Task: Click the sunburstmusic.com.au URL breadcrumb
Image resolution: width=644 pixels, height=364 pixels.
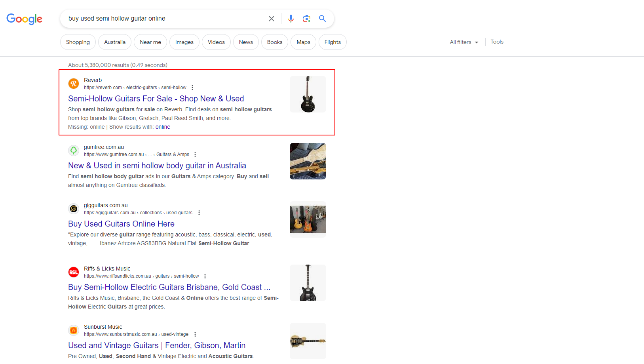Action: pos(136,334)
